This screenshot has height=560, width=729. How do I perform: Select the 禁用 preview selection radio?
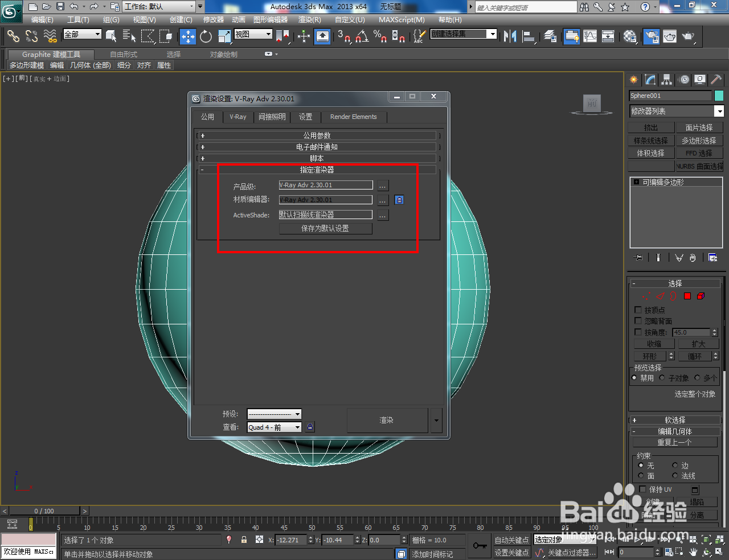pyautogui.click(x=634, y=378)
